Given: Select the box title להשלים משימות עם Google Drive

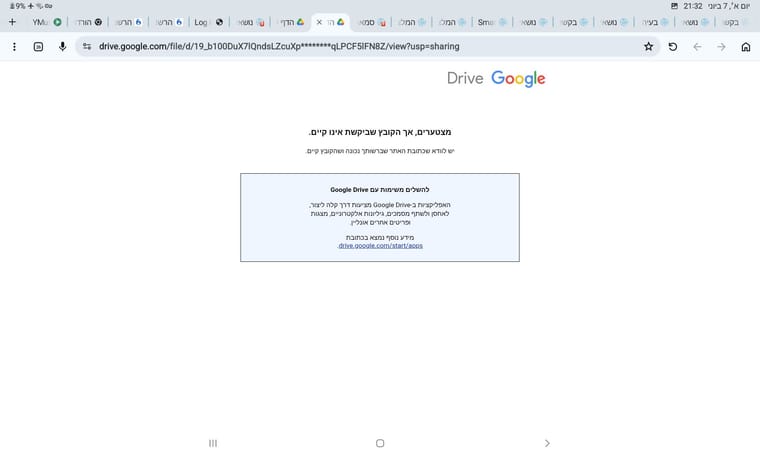Looking at the screenshot, I should tap(380, 189).
